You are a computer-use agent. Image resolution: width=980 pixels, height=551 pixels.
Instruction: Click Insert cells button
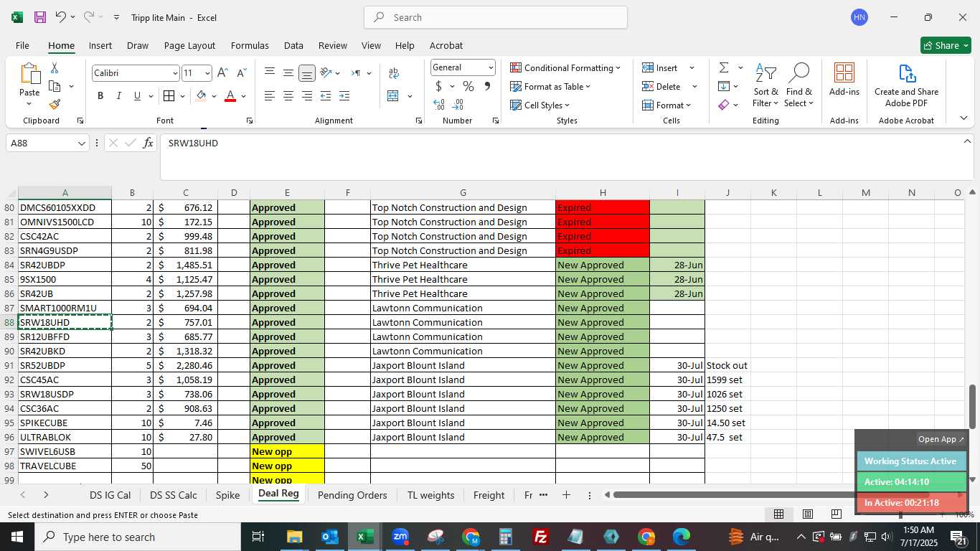click(660, 68)
